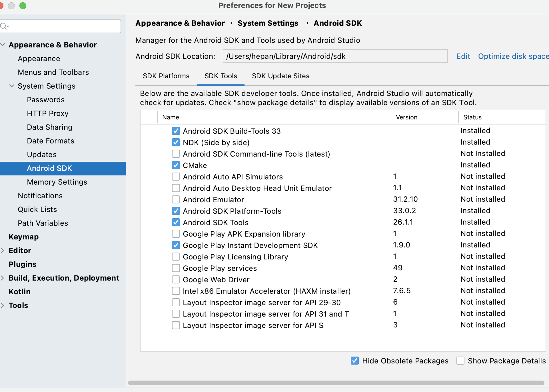This screenshot has height=392, width=549.
Task: Uncheck the Android SDK Build-Tools 33 checkbox
Action: point(176,131)
